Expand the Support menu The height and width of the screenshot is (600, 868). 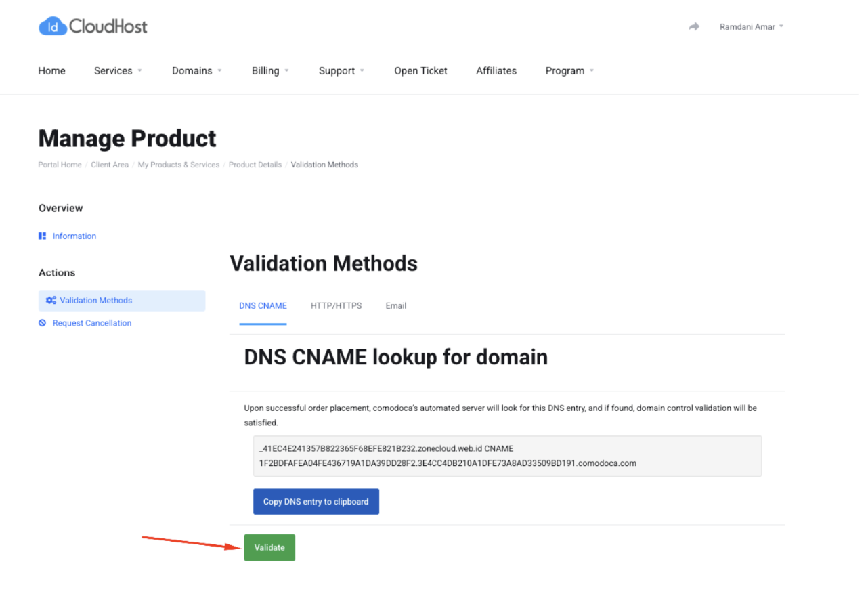click(x=341, y=71)
